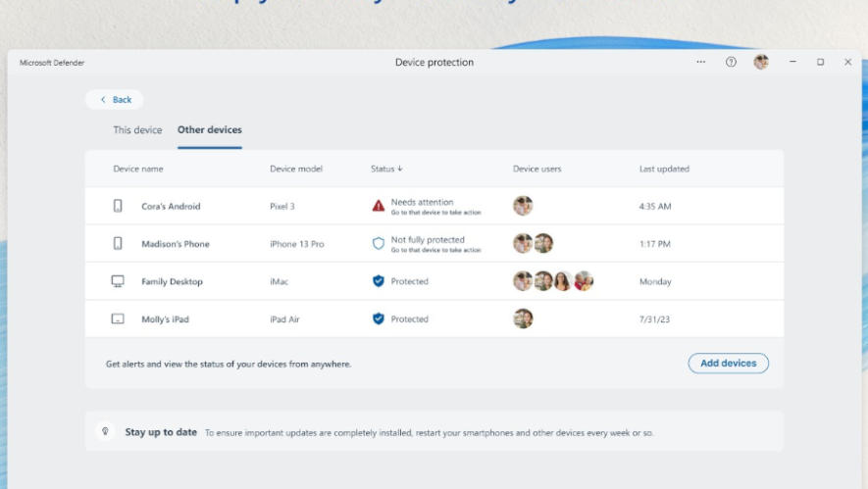The height and width of the screenshot is (489, 868).
Task: Click the Protected shield icon for Molly's iPad
Action: 378,318
